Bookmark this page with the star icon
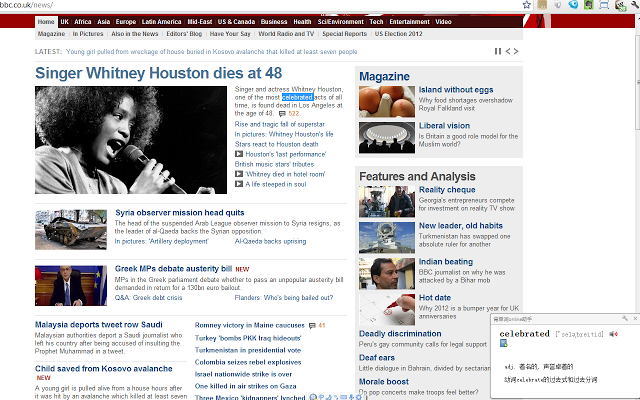Image resolution: width=640 pixels, height=400 pixels. [527, 5]
